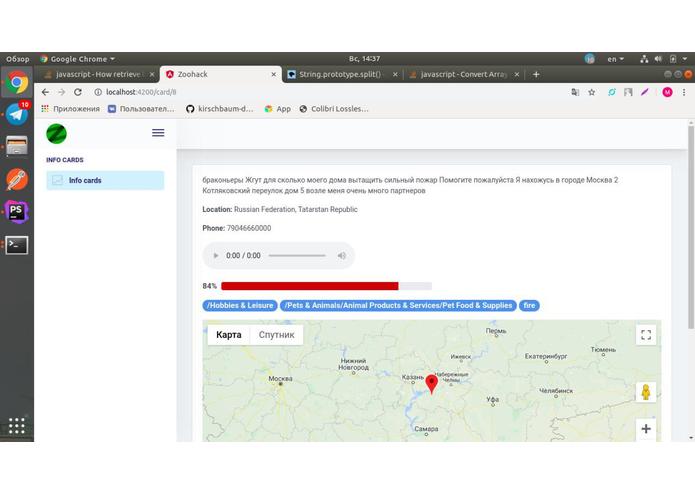695x494 pixels.
Task: Switch map to Спутник view
Action: (x=277, y=335)
